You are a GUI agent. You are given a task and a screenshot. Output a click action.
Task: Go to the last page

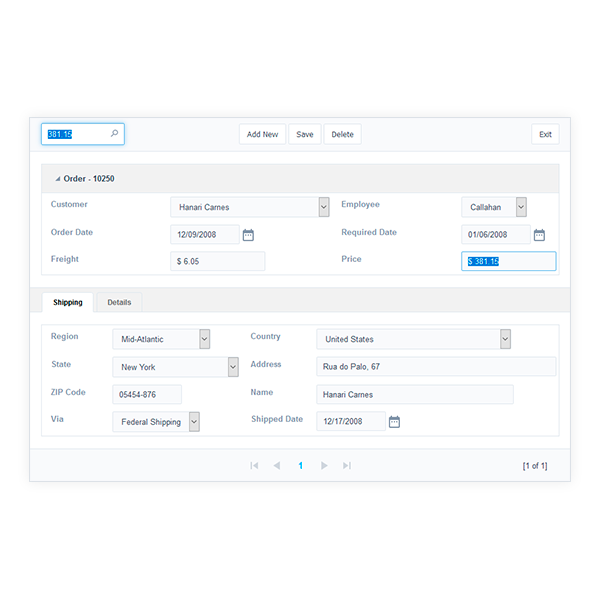[347, 466]
